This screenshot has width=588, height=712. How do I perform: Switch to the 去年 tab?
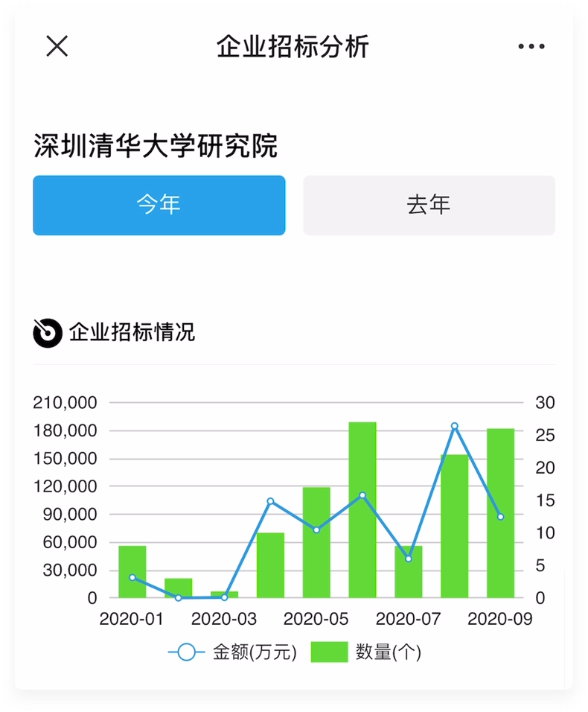(429, 206)
